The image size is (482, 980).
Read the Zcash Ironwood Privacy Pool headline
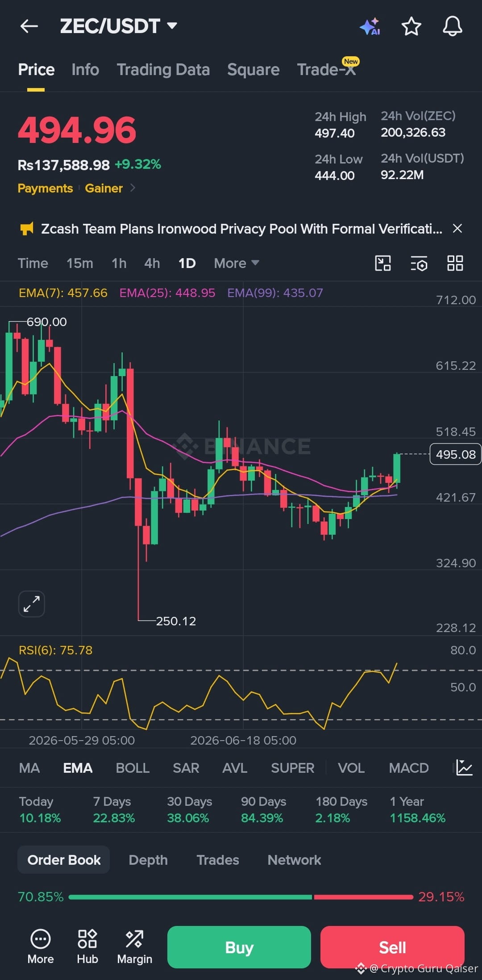241,229
